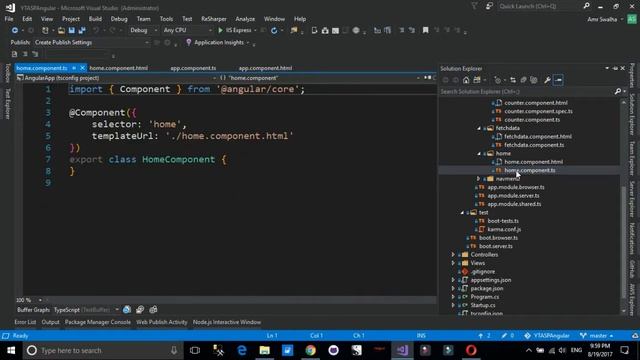Open the File menu
Viewport: 640px width, 360px height.
click(x=9, y=19)
